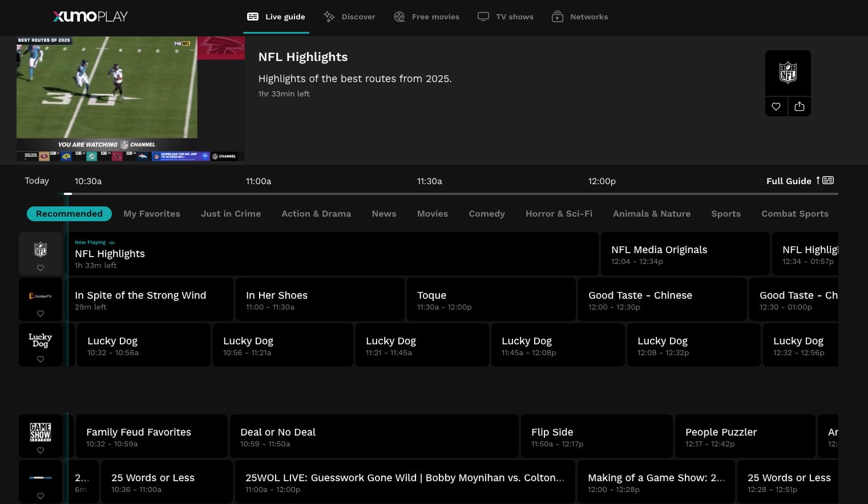This screenshot has width=868, height=504.
Task: Toggle favorite heart for 25 Words or Less channel
Action: (41, 496)
